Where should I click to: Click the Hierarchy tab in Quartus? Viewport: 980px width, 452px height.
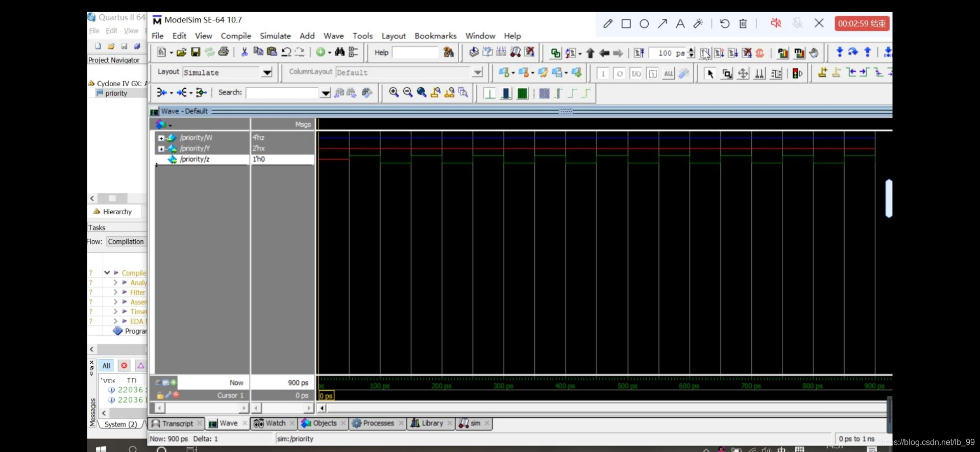pos(113,212)
